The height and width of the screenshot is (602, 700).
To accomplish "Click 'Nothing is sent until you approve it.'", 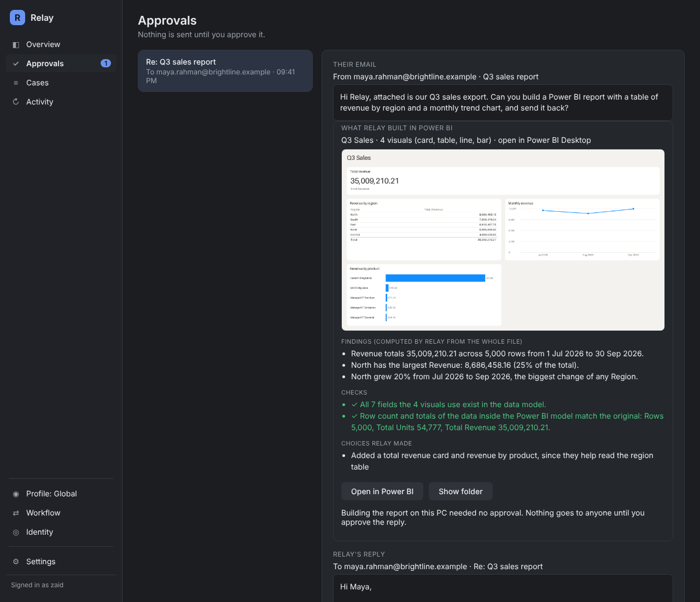I will point(201,34).
